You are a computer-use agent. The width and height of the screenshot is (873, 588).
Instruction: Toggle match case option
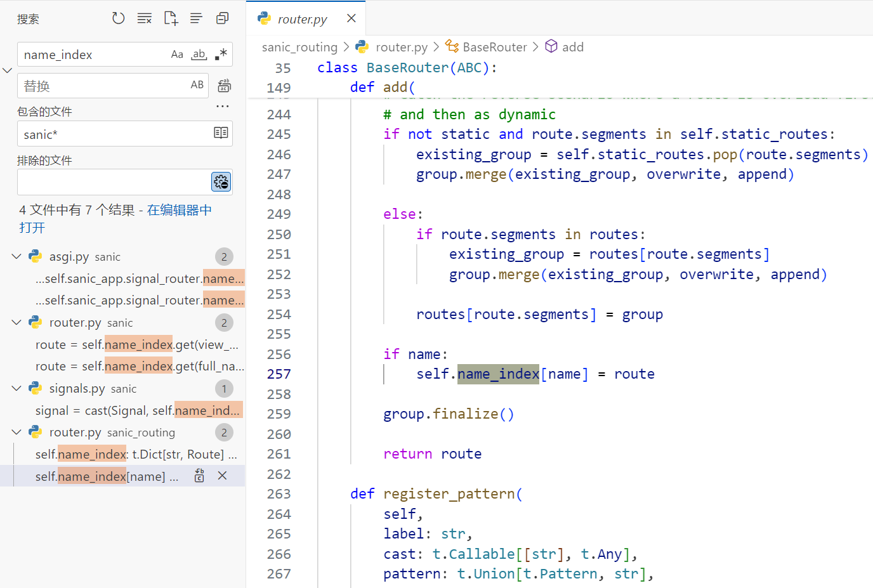(x=177, y=55)
